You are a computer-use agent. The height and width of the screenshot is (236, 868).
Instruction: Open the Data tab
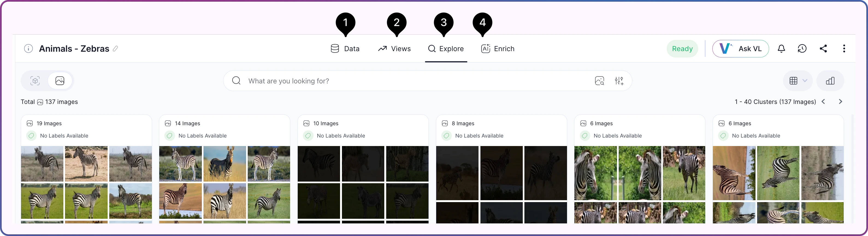point(345,49)
